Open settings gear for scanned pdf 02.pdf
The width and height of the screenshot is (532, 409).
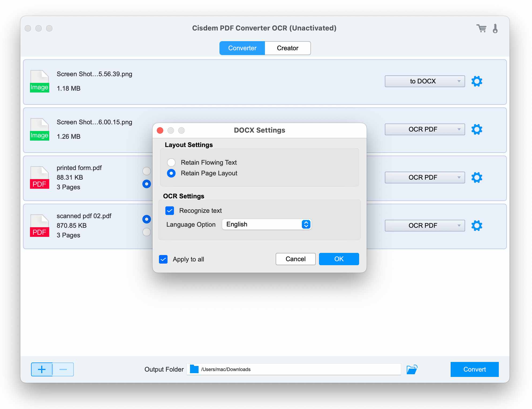coord(477,225)
